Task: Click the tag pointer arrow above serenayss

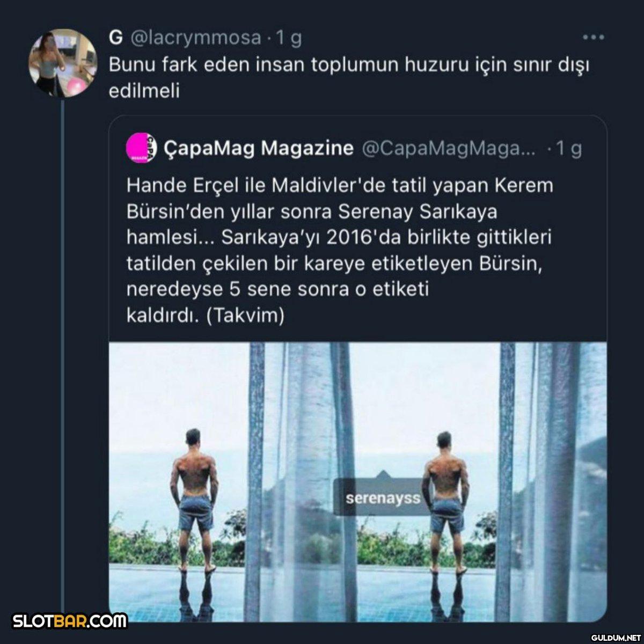Action: pos(383,475)
